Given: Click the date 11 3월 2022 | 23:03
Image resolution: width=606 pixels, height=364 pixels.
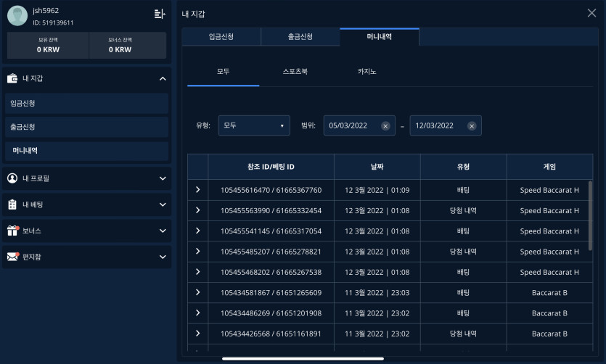Looking at the screenshot, I should pos(377,293).
